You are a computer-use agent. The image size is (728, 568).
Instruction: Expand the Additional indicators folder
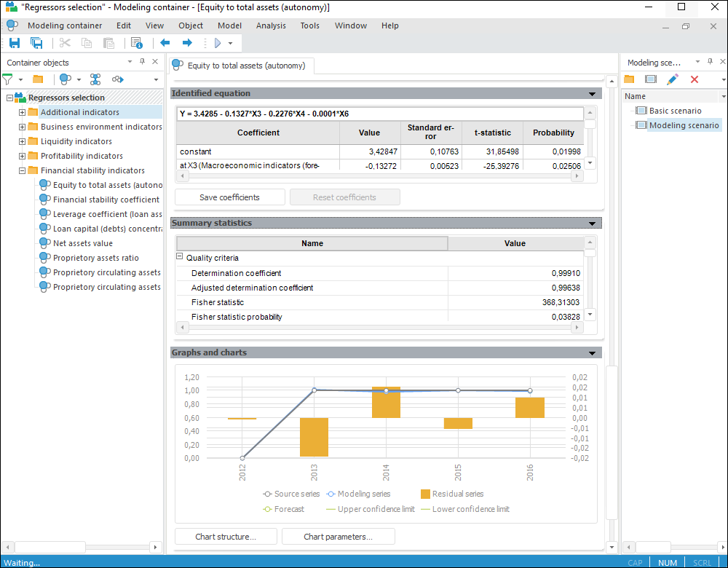(22, 112)
